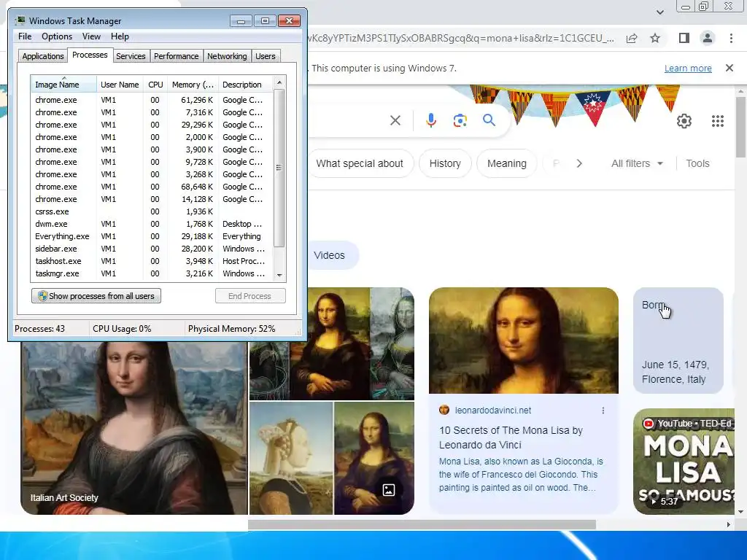Select the taskhost.exe process row

coord(152,261)
